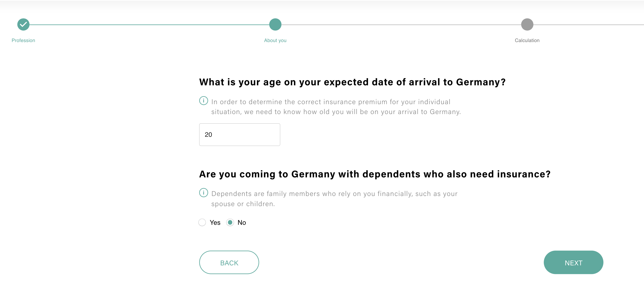Click the dependents question heading
The height and width of the screenshot is (290, 644).
(375, 174)
